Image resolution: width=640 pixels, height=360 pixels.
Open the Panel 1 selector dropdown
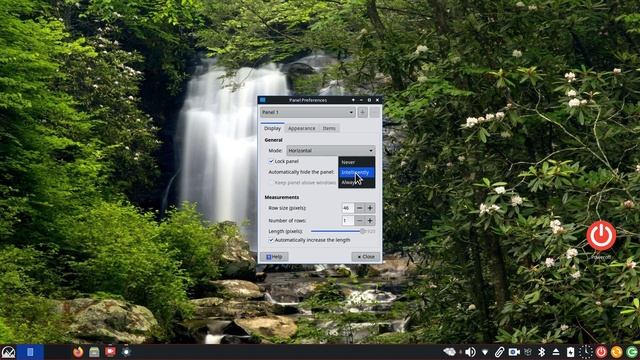point(308,112)
